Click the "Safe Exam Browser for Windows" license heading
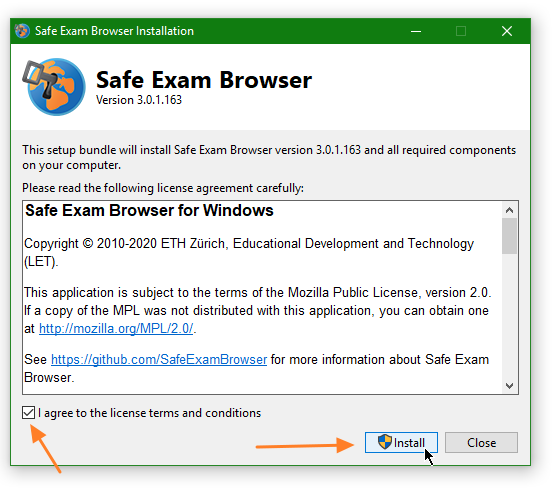This screenshot has width=553, height=494. pos(150,211)
